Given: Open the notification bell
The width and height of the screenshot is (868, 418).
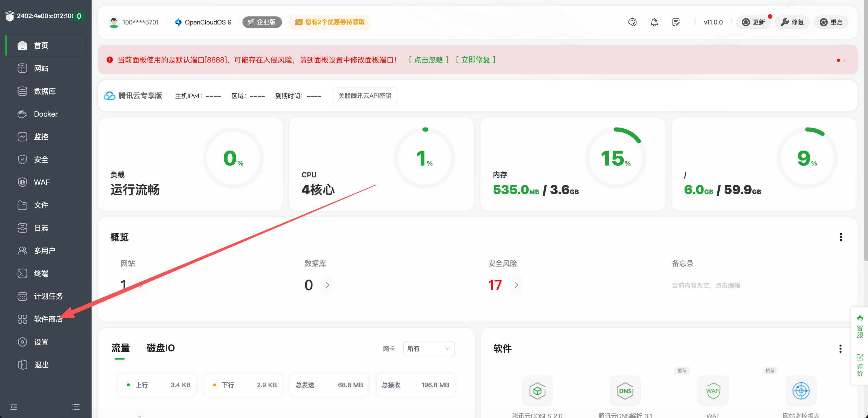Looking at the screenshot, I should [654, 22].
